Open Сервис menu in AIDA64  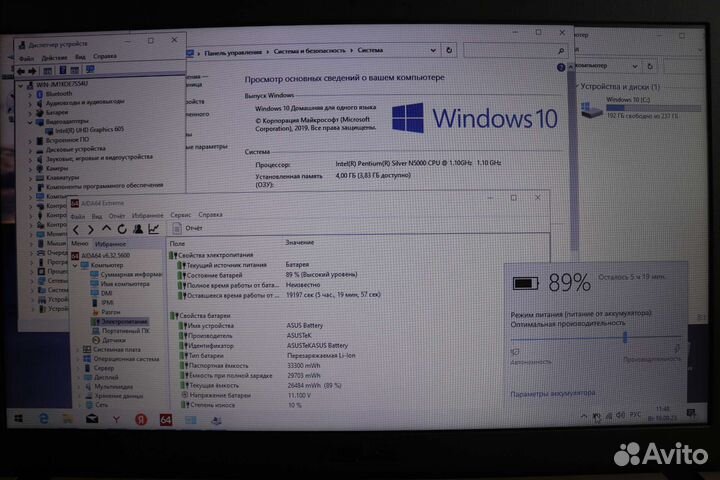tap(180, 215)
